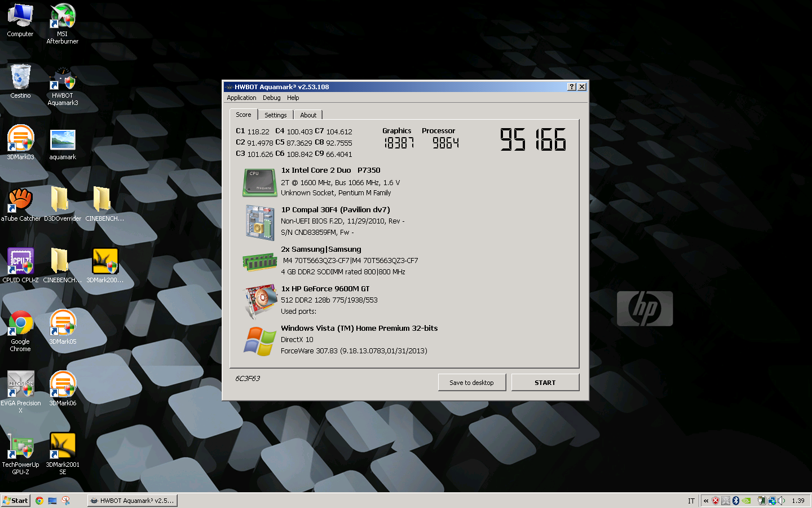Select the CPUID CPU-Z shortcut
This screenshot has width=812, height=508.
click(20, 265)
